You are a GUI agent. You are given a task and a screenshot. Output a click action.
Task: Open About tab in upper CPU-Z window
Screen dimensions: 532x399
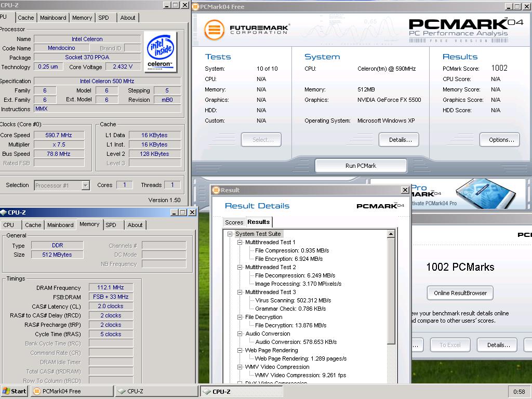coord(128,18)
